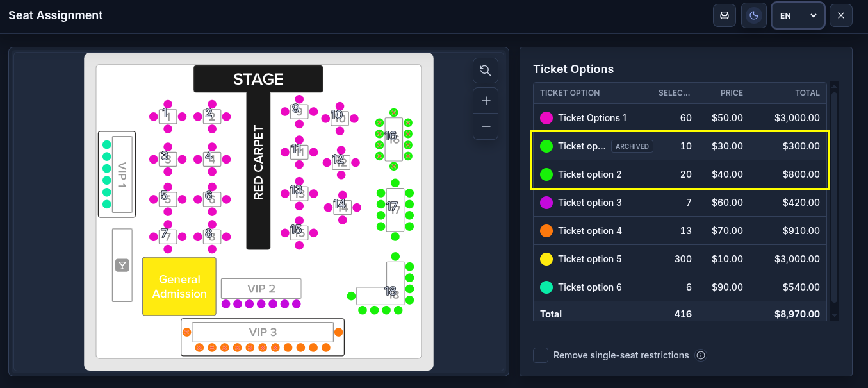Click the TICKET OPTION column header
The height and width of the screenshot is (388, 868).
point(570,93)
